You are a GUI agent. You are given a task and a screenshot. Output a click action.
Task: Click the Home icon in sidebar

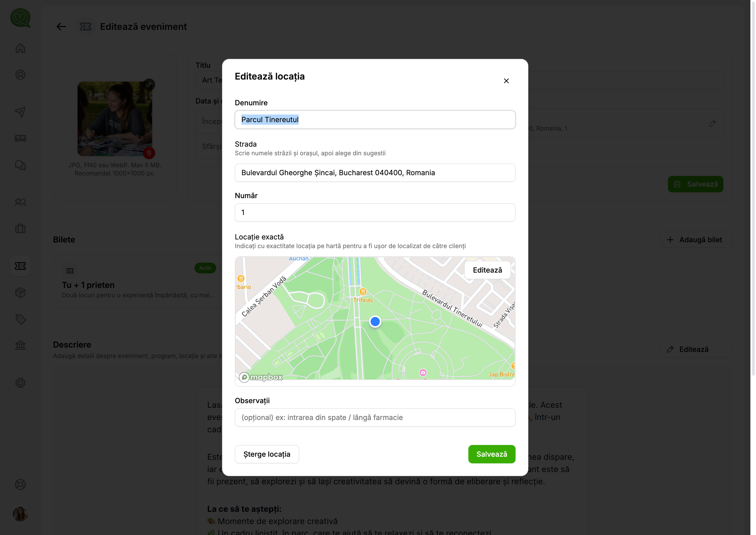20,48
